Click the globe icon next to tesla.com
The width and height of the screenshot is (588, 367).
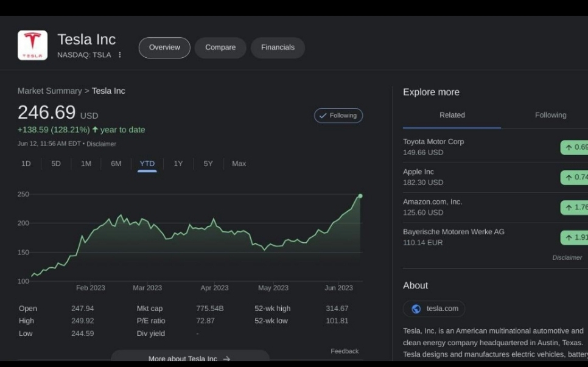click(x=416, y=309)
